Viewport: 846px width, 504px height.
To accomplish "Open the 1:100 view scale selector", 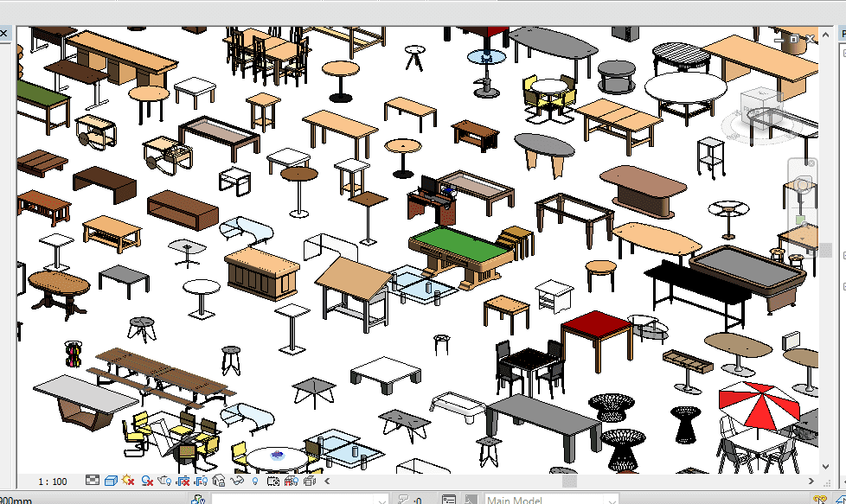I will pyautogui.click(x=53, y=481).
